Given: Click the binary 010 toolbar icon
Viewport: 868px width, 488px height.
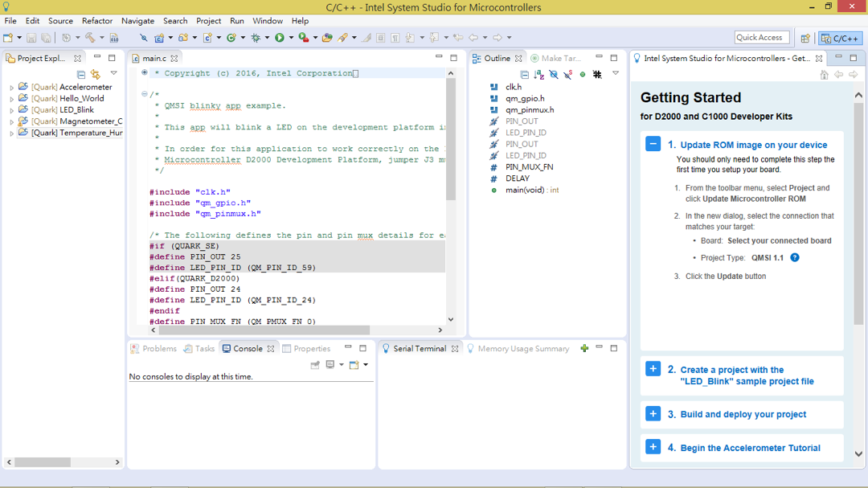Looking at the screenshot, I should [x=114, y=38].
